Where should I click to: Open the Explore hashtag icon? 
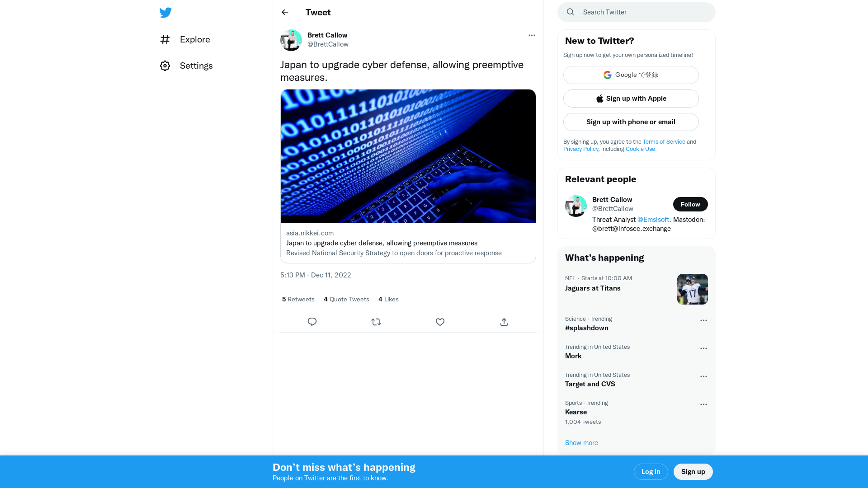pos(165,39)
